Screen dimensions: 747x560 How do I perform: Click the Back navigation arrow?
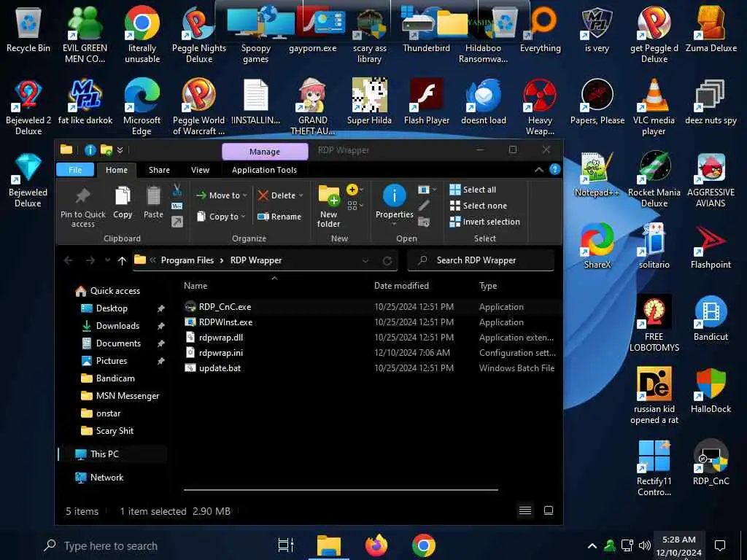point(68,260)
